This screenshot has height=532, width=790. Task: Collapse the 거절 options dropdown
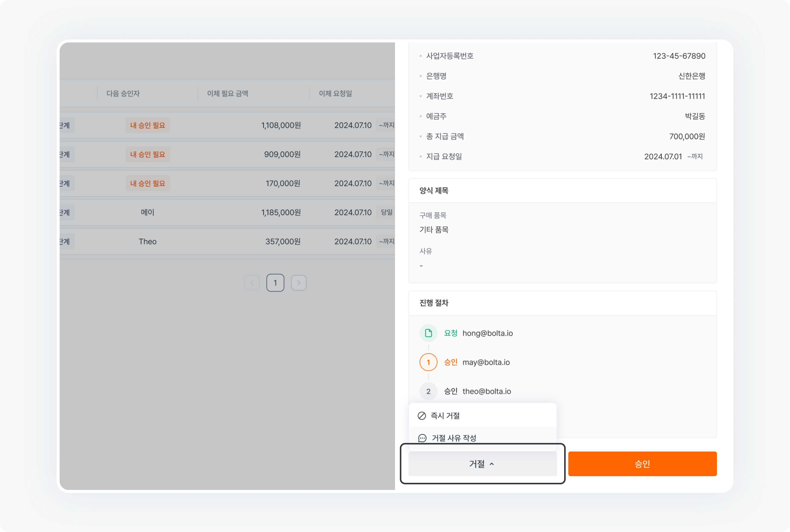click(x=482, y=464)
